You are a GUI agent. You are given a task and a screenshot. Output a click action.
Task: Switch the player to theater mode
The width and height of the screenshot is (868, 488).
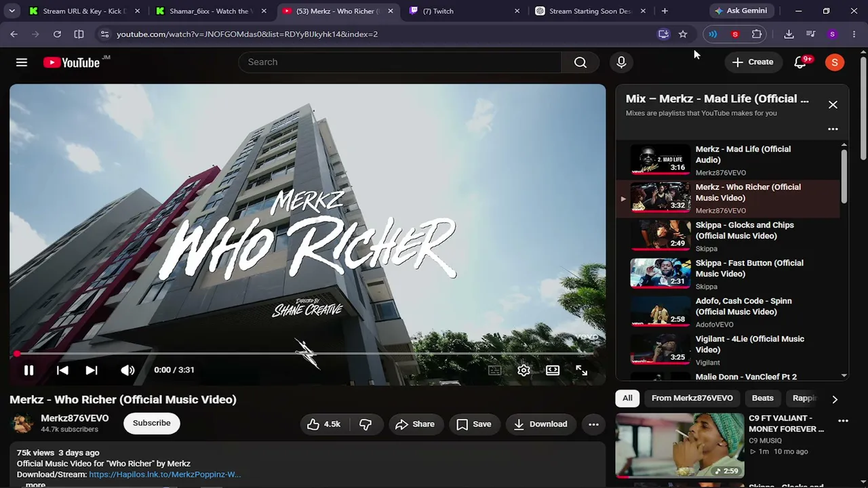[553, 370]
